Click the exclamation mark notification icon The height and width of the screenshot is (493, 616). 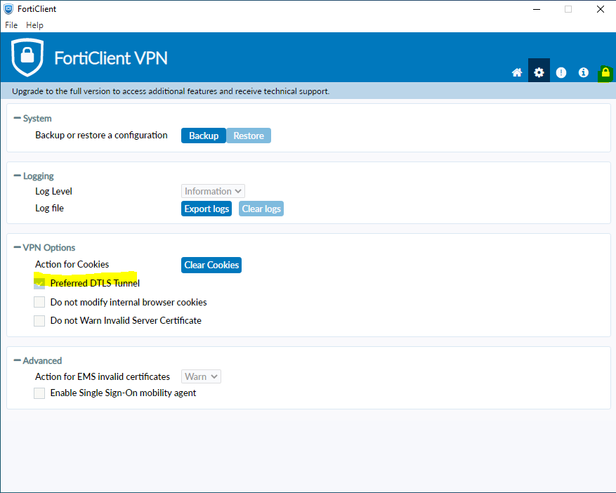(561, 73)
